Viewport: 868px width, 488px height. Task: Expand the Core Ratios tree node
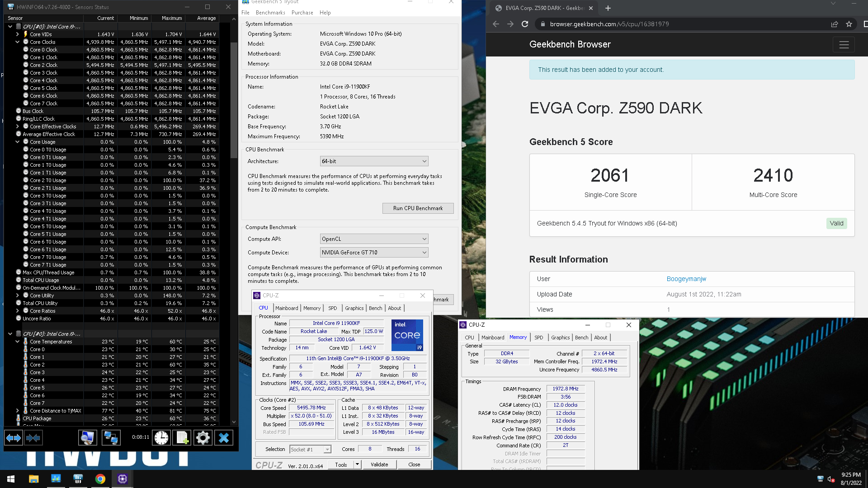[x=18, y=311]
